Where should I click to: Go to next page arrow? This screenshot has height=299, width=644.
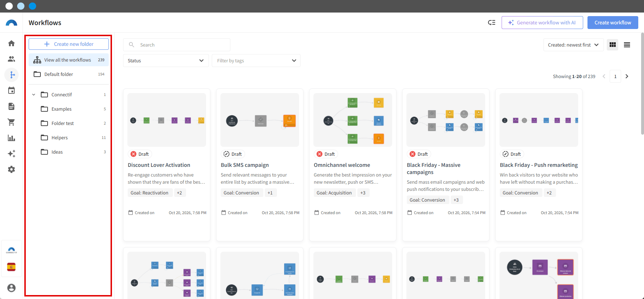[x=627, y=76]
